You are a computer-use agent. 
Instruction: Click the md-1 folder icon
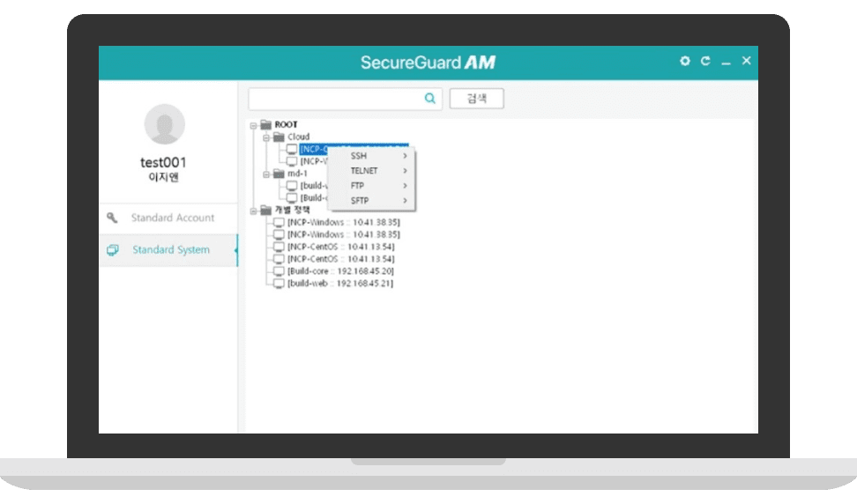point(279,174)
